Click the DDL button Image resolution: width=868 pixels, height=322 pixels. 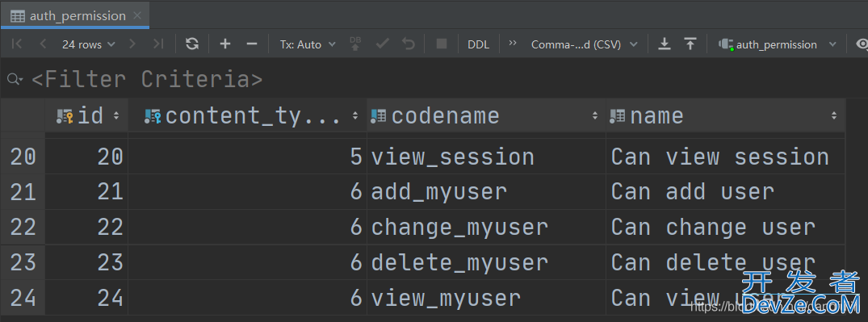pyautogui.click(x=478, y=44)
